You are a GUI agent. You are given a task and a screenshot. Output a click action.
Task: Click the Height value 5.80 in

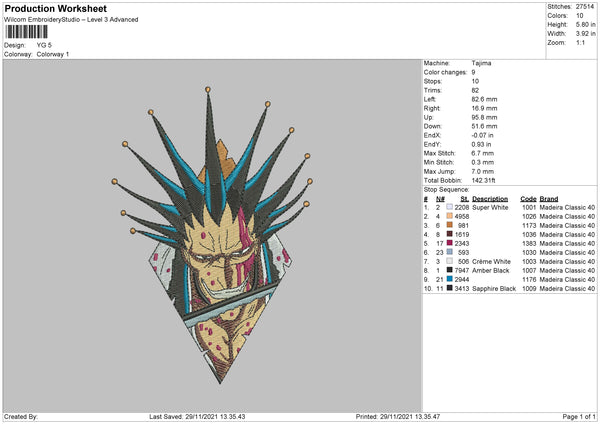point(586,24)
